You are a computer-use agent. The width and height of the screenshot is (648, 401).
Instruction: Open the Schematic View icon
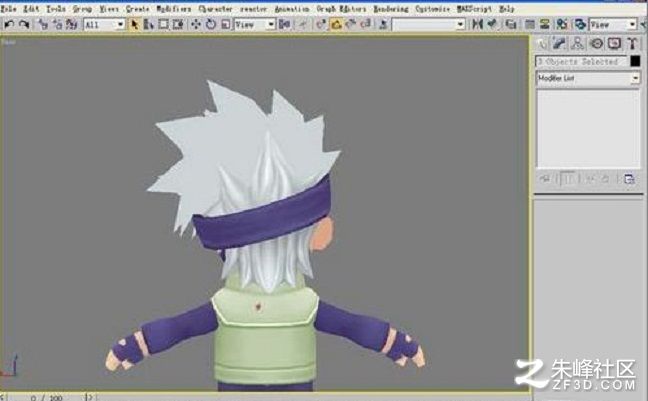pyautogui.click(x=544, y=25)
